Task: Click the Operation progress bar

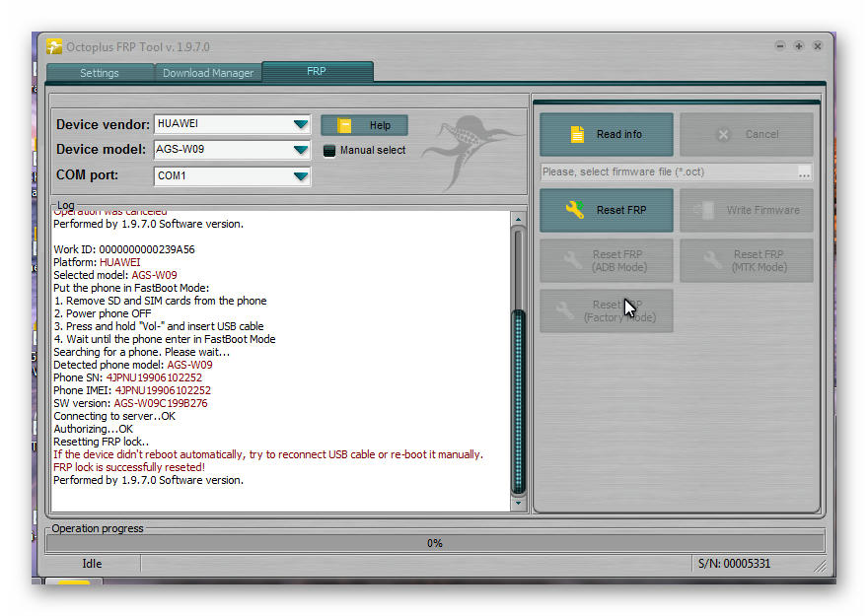Action: [x=435, y=544]
